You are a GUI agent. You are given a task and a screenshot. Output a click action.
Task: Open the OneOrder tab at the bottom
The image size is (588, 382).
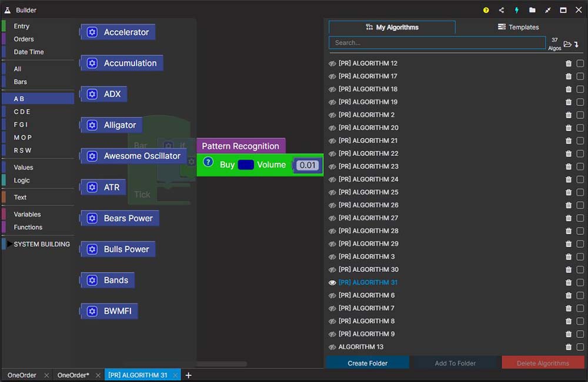click(21, 375)
